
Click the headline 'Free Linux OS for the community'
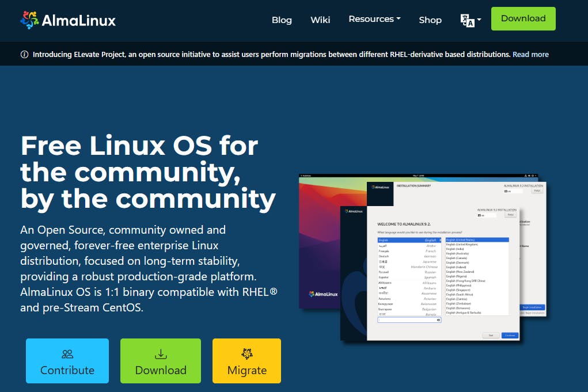(x=148, y=172)
